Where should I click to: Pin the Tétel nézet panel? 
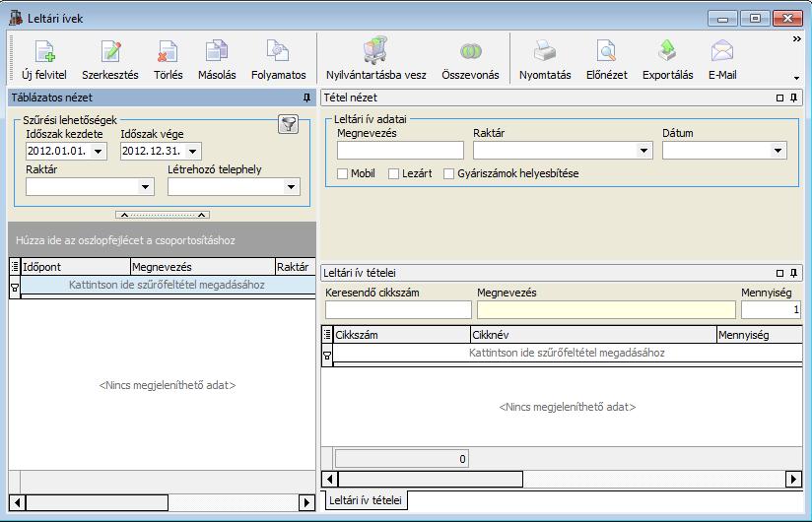(x=793, y=98)
